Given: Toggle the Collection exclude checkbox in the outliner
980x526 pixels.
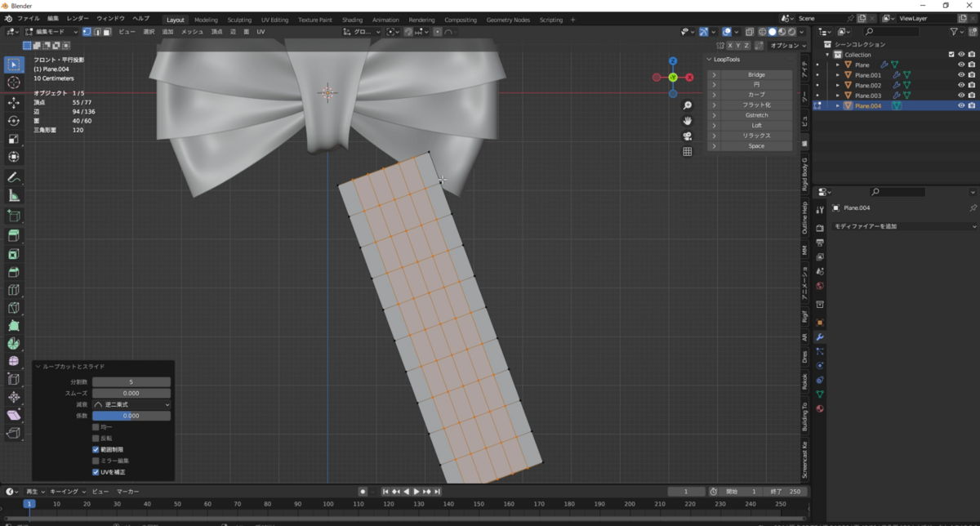Looking at the screenshot, I should 951,55.
